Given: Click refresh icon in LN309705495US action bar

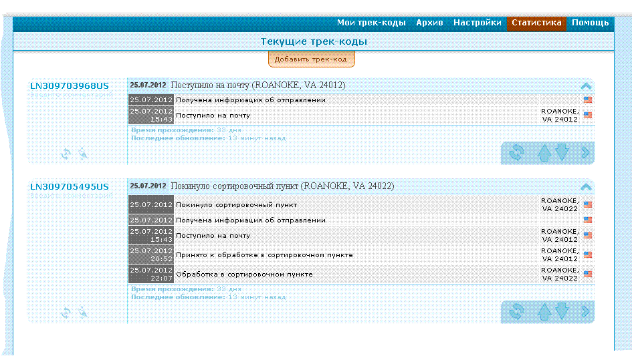Looking at the screenshot, I should click(516, 311).
